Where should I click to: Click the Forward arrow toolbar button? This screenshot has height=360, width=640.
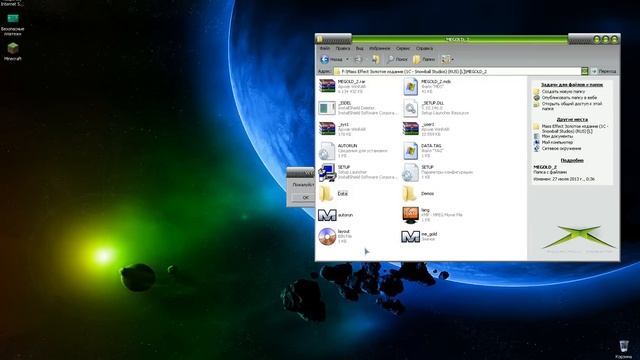[358, 60]
